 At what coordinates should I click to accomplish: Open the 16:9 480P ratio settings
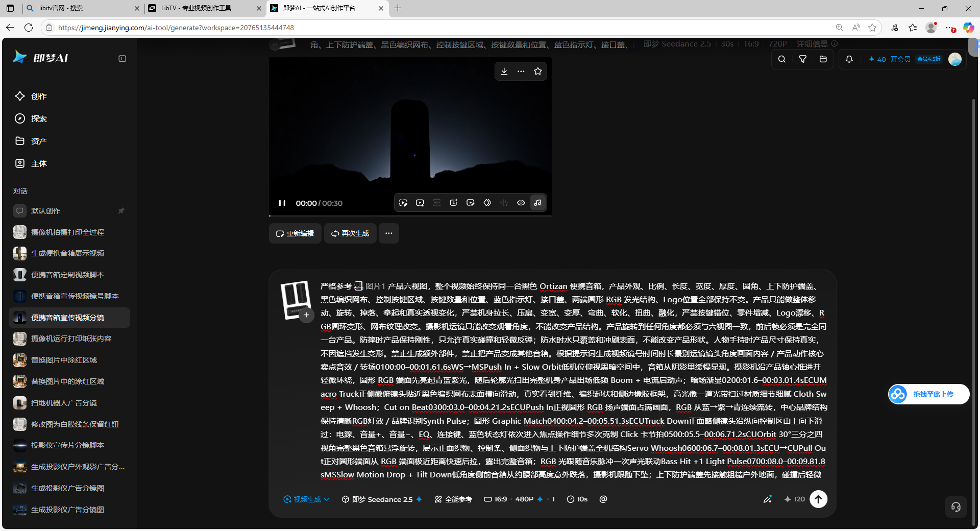click(x=519, y=499)
